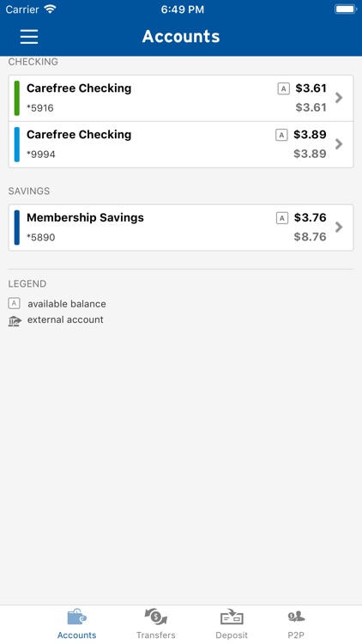Open Membership Savings account name

86,218
